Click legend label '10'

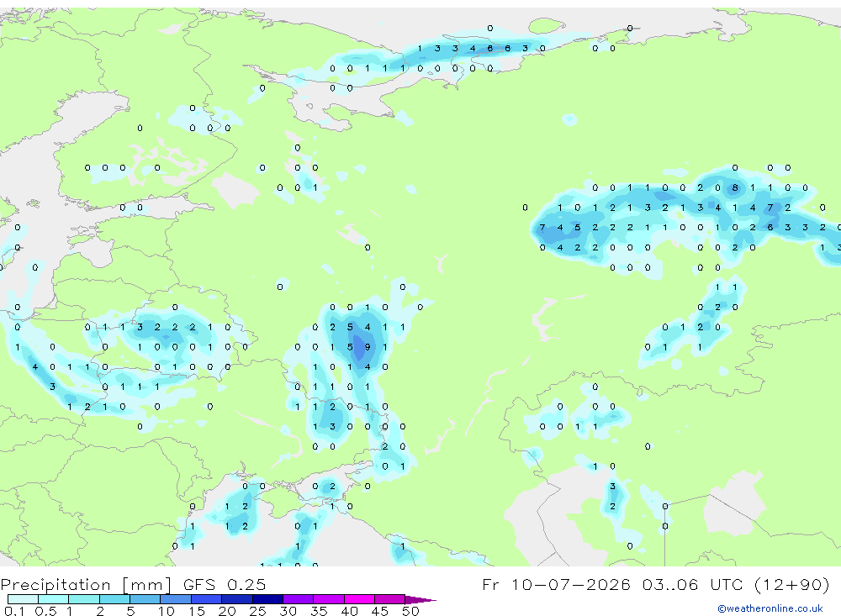[x=167, y=611]
